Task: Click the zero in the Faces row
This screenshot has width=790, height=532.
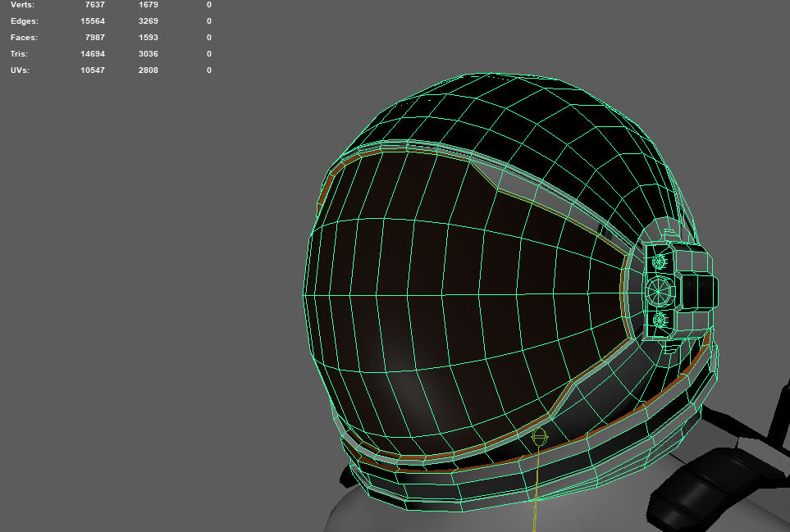Action: pyautogui.click(x=209, y=37)
